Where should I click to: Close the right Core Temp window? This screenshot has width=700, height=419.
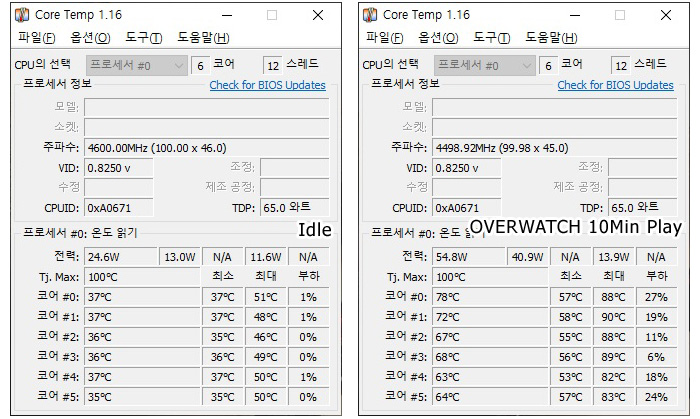(x=666, y=15)
